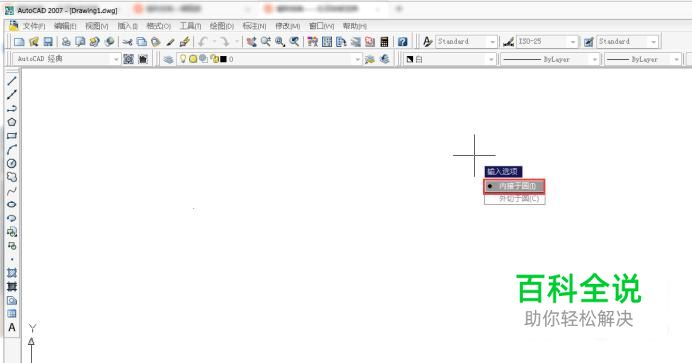Screen dimensions: 692x363
Task: Expand the table style Standard dropdown
Action: (x=653, y=42)
